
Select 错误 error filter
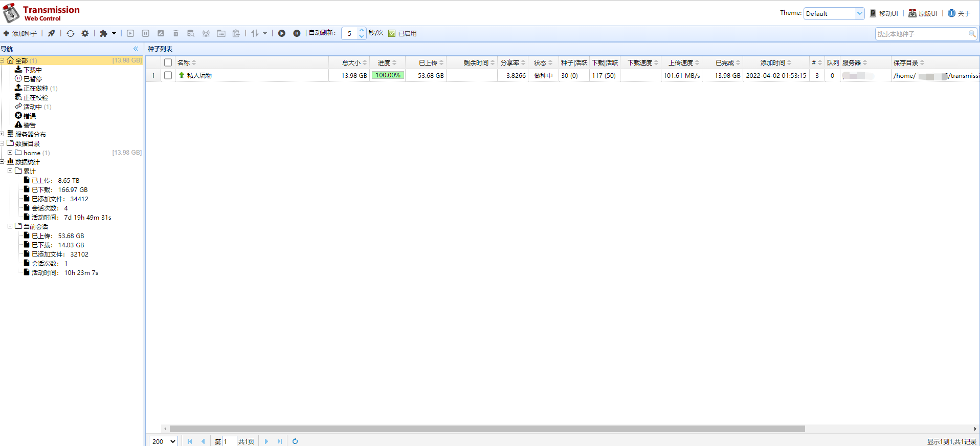29,116
